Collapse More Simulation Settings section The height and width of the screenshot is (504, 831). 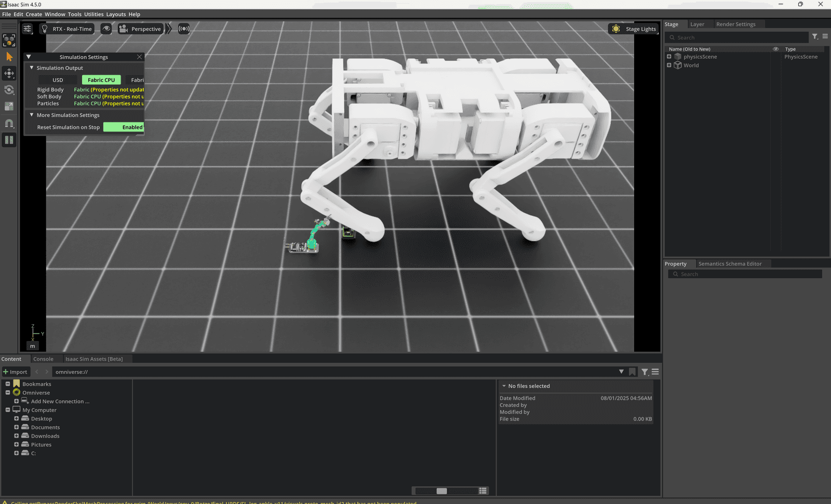pyautogui.click(x=32, y=115)
